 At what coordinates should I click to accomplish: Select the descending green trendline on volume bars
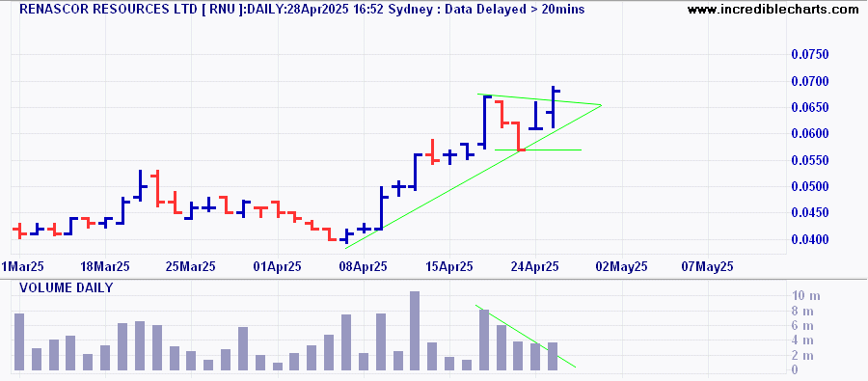pos(526,336)
